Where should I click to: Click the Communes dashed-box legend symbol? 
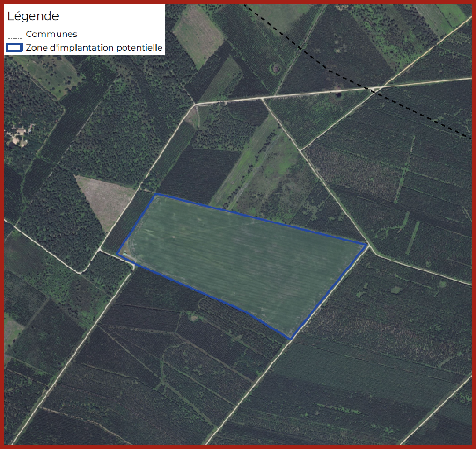15,34
